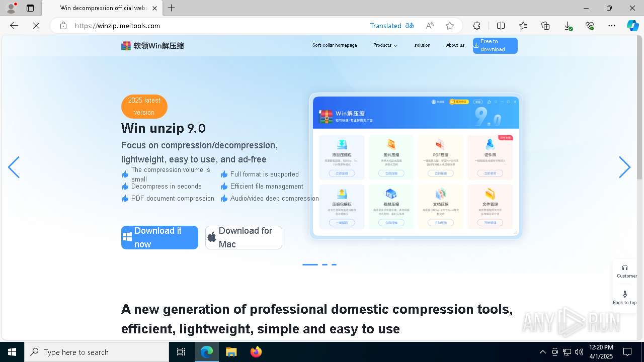Click 证件照 card in preview image
The height and width of the screenshot is (362, 644).
[x=490, y=157]
